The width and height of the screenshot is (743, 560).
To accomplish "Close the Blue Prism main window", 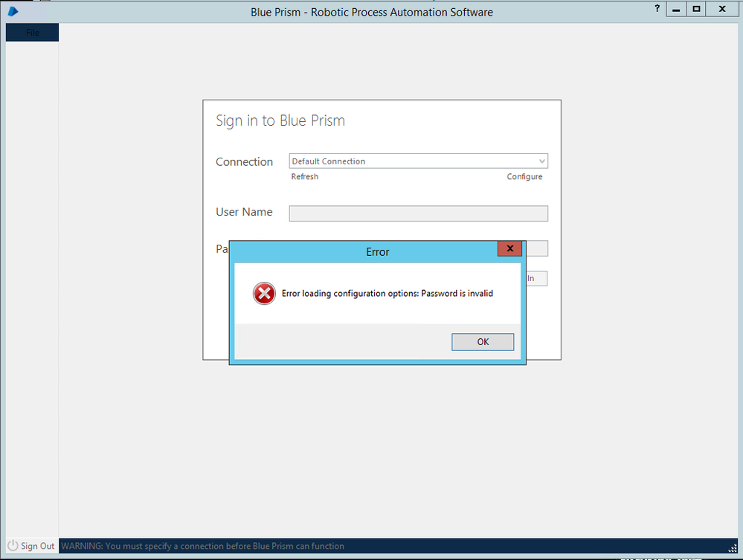I will coord(722,9).
